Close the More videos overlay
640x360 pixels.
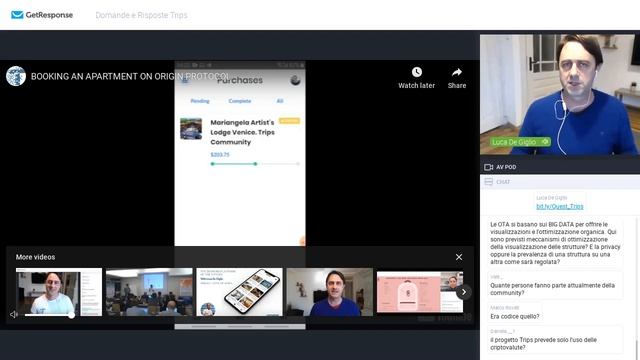pos(459,257)
